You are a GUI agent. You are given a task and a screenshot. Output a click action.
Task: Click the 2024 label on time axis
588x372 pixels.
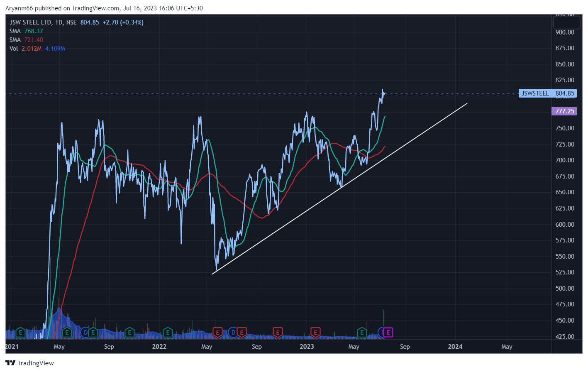click(x=455, y=347)
